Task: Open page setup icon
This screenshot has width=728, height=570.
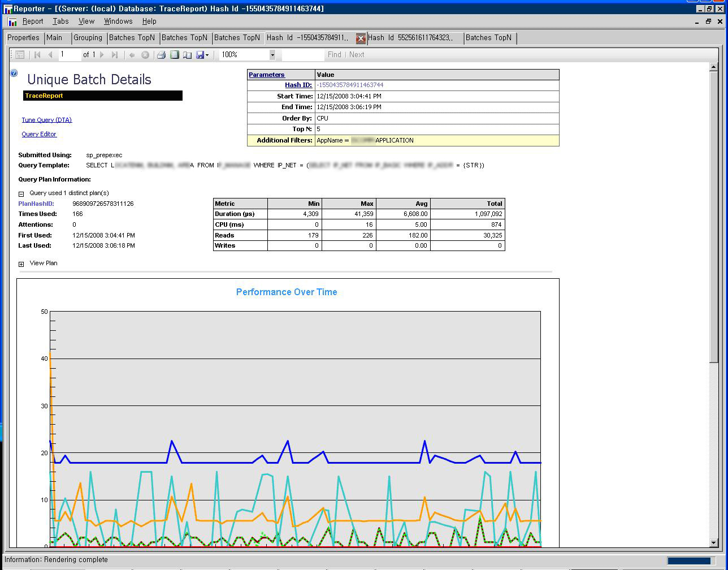Action: point(187,55)
